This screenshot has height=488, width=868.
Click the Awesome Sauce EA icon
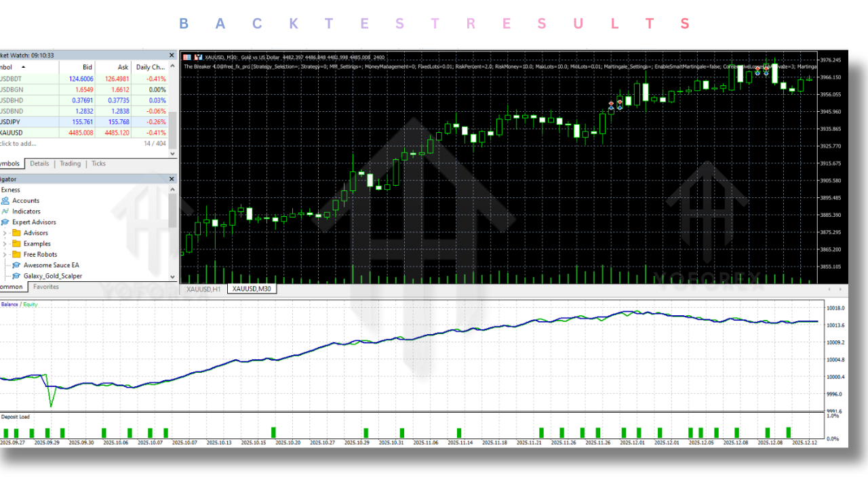17,266
